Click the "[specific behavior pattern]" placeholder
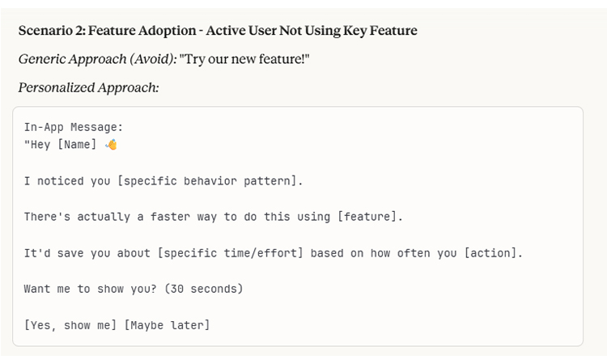 210,181
